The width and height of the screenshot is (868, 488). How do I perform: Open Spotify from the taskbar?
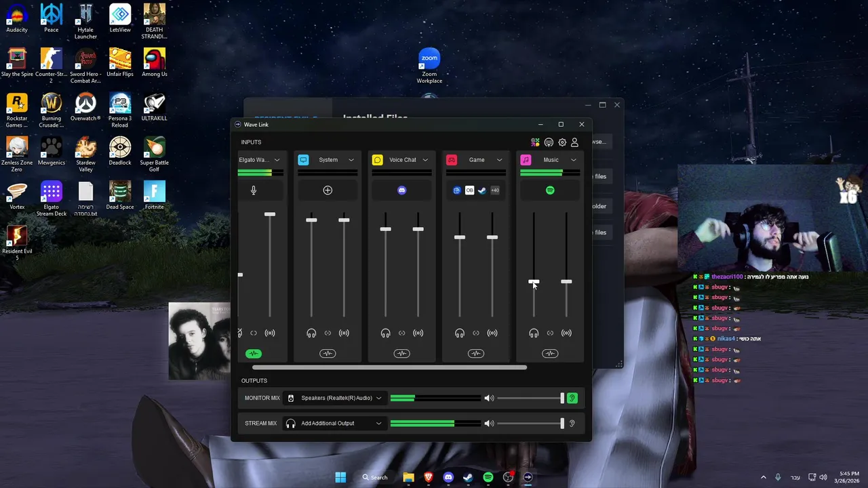click(x=488, y=477)
